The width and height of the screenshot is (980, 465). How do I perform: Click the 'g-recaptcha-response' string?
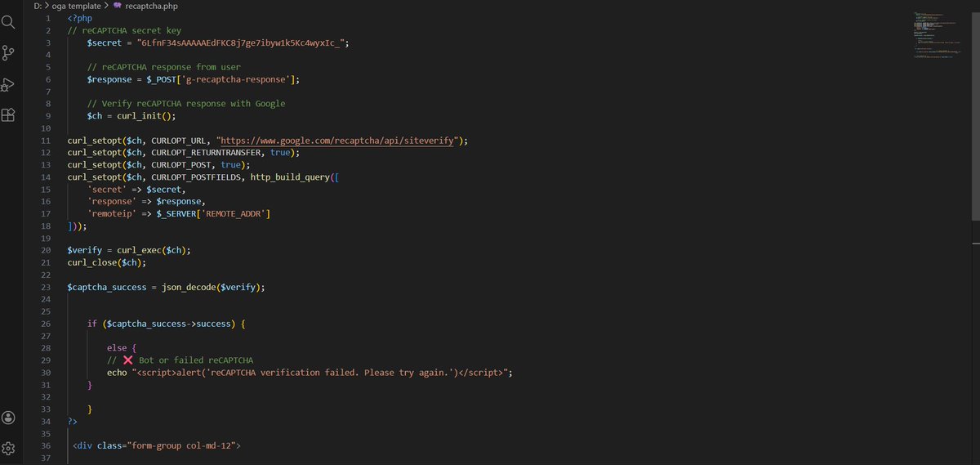click(235, 79)
